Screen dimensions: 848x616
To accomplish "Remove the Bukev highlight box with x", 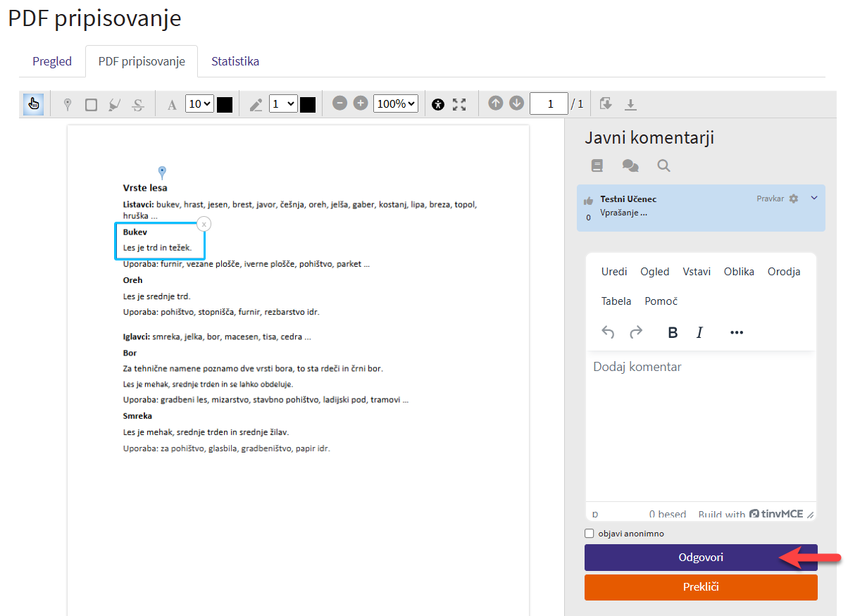I will tap(204, 224).
